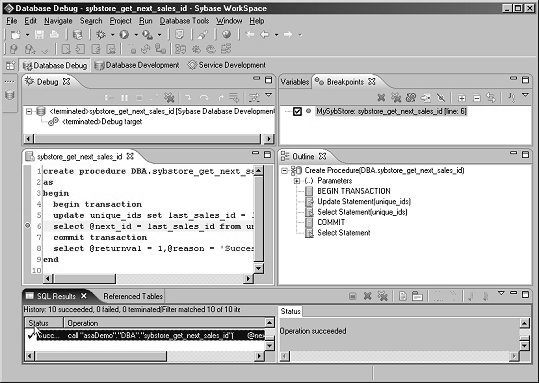Open Back history dropdown arrow
The height and width of the screenshot is (383, 539).
(x=276, y=35)
